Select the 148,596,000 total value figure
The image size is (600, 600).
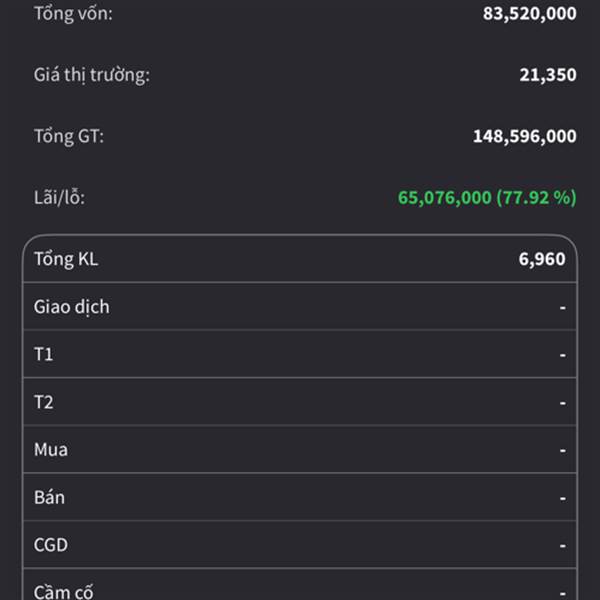(x=524, y=136)
